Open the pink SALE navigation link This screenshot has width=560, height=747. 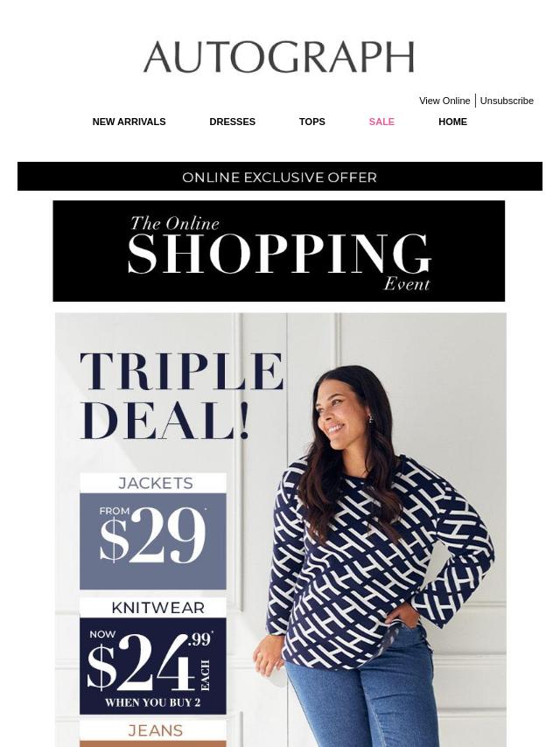point(381,122)
